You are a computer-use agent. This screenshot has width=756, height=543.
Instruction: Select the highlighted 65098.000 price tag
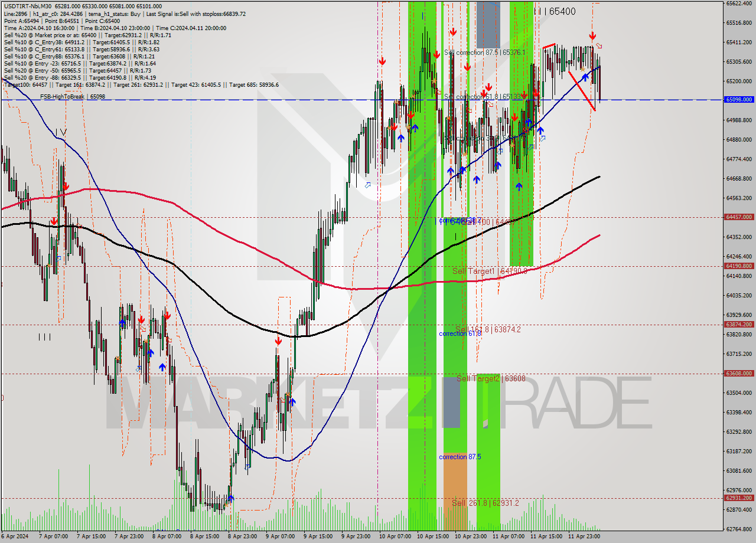coord(739,100)
